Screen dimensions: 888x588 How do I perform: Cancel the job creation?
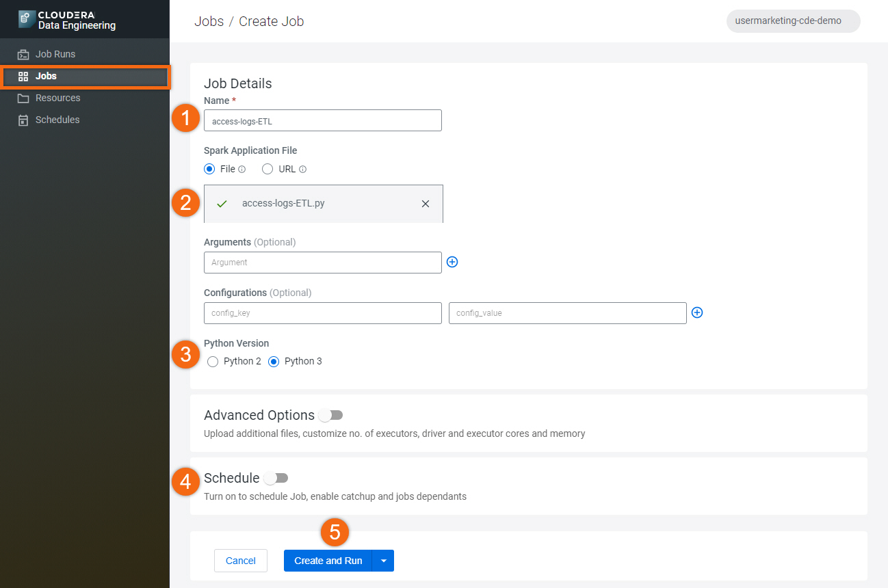[x=240, y=561]
